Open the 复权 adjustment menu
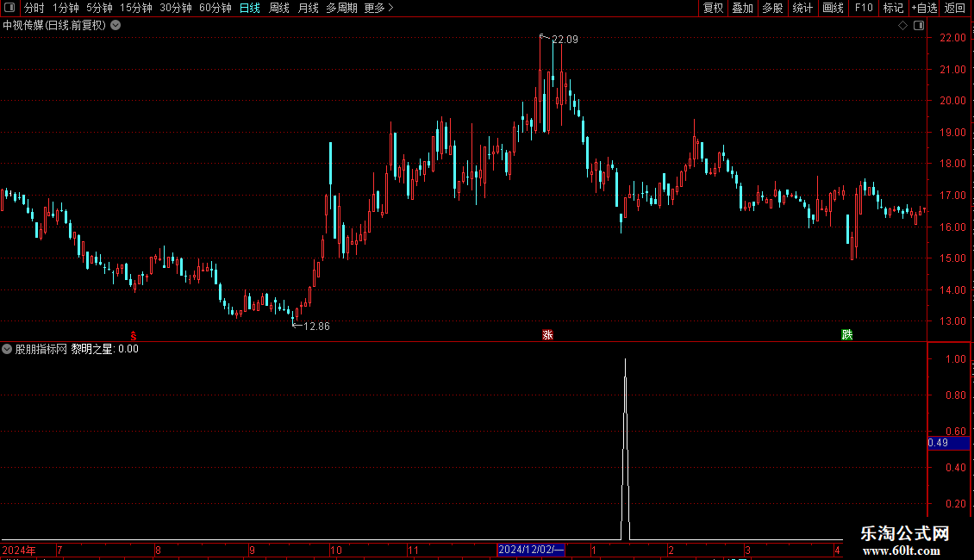Image resolution: width=974 pixels, height=560 pixels. click(x=713, y=8)
